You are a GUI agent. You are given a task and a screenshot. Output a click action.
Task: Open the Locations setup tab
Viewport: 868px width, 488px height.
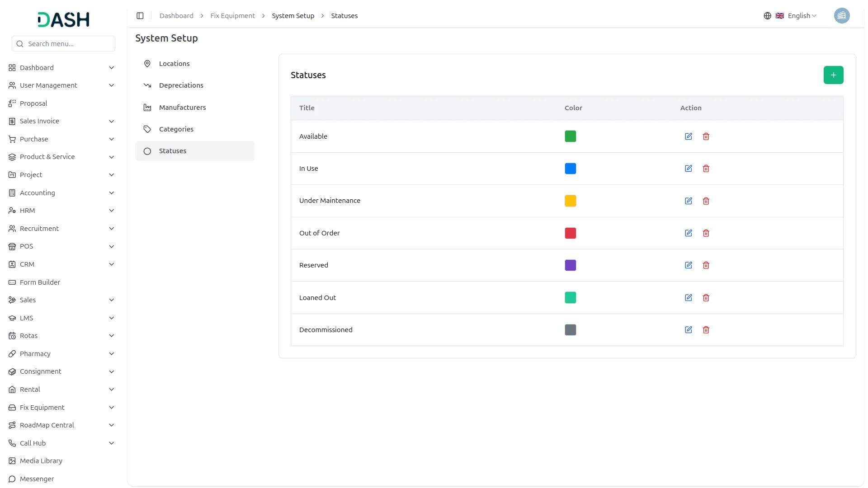click(x=174, y=64)
